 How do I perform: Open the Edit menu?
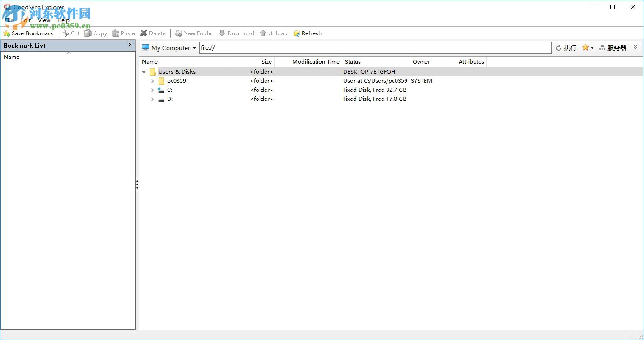tap(26, 20)
